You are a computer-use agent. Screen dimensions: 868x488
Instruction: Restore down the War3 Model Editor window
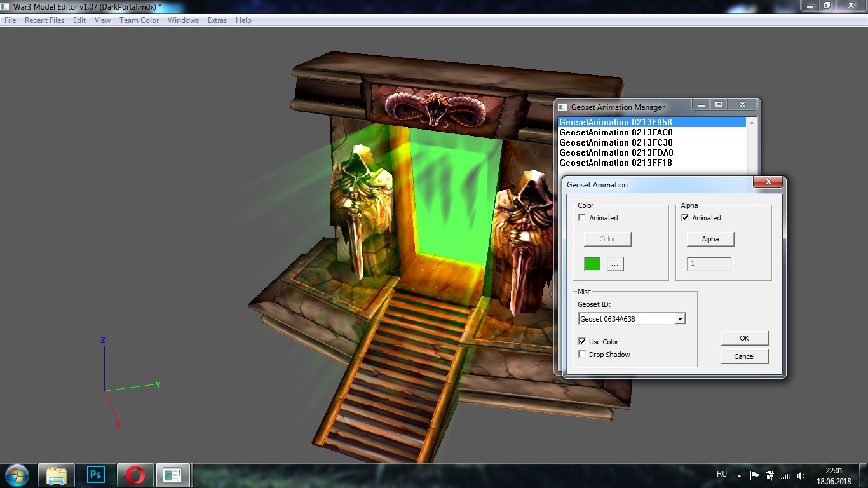[826, 6]
